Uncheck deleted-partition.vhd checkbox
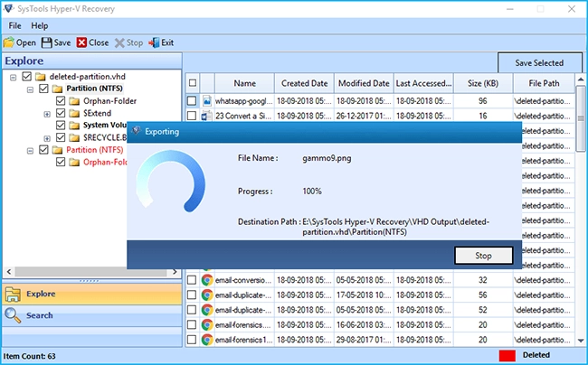Screen dimensions: 588x365 click(x=26, y=77)
